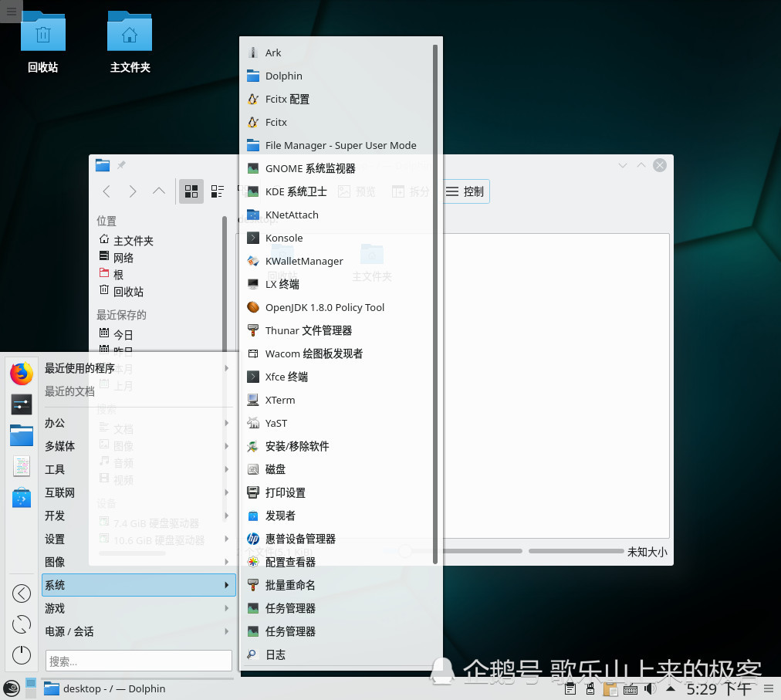The width and height of the screenshot is (781, 700).
Task: Expand the 设置 category
Action: click(x=137, y=539)
